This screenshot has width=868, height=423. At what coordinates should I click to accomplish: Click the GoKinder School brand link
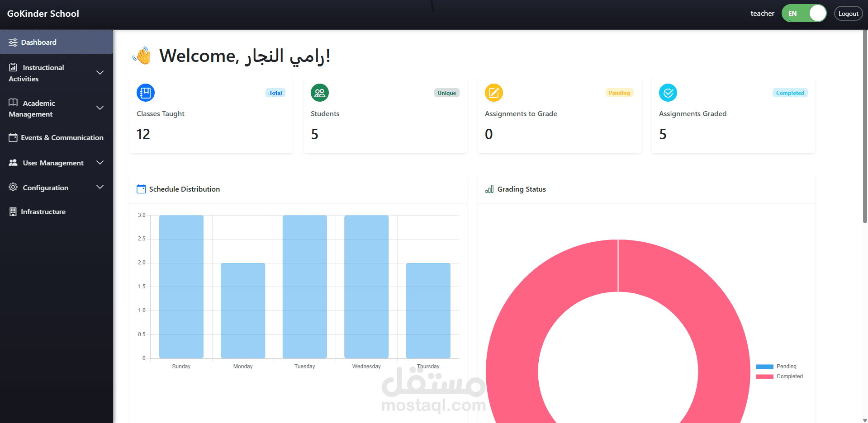[43, 14]
